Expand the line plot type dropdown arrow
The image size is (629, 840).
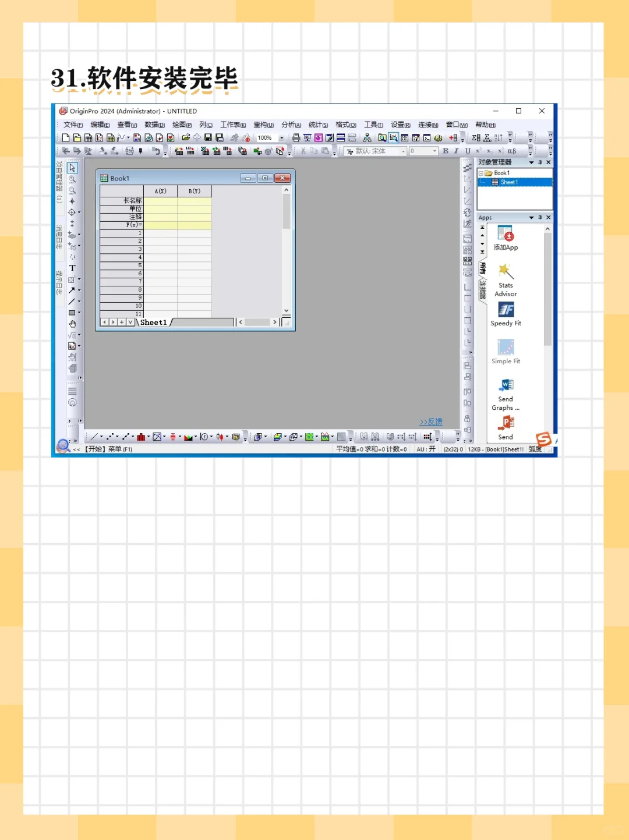point(101,437)
